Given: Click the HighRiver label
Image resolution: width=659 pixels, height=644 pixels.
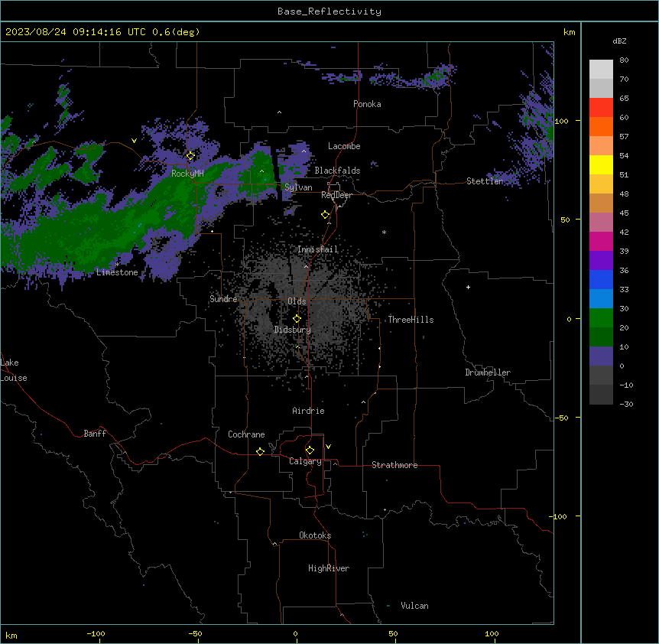Looking at the screenshot, I should pyautogui.click(x=329, y=568).
